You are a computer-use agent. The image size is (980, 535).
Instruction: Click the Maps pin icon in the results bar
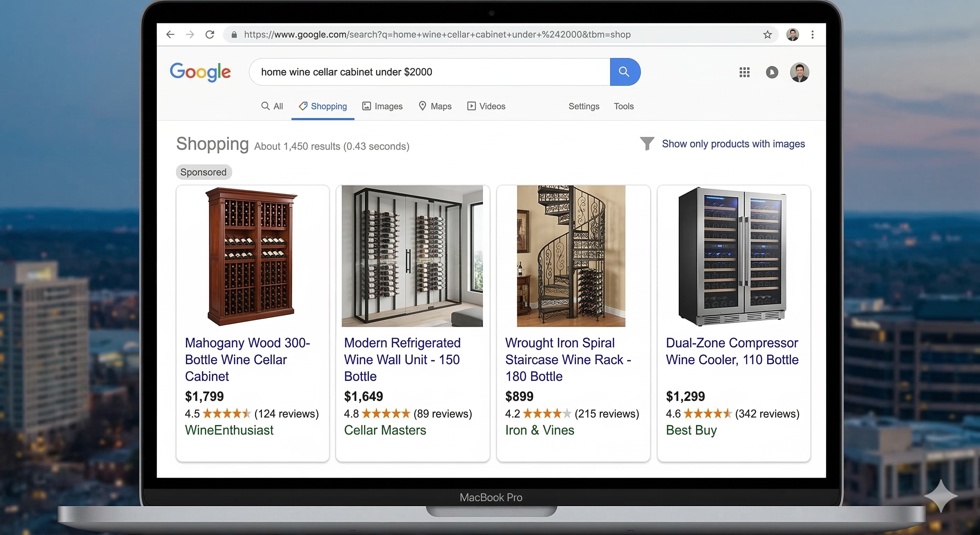coord(423,106)
